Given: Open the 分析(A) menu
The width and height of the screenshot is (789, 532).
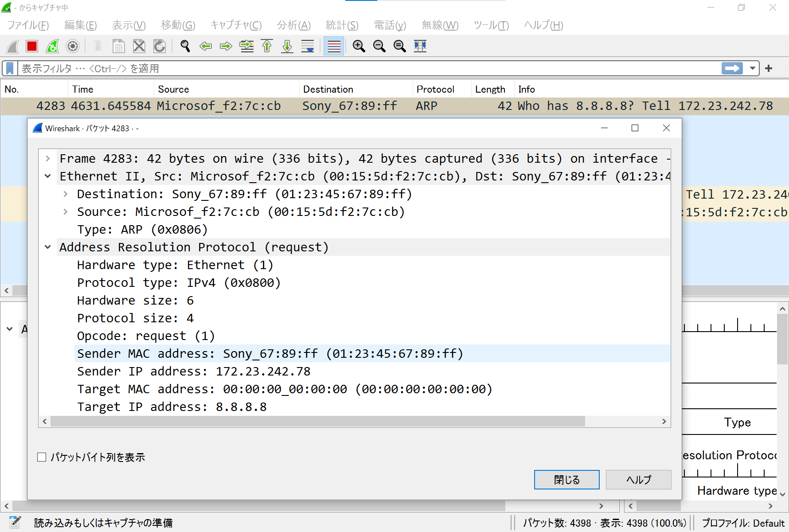Looking at the screenshot, I should (x=293, y=25).
